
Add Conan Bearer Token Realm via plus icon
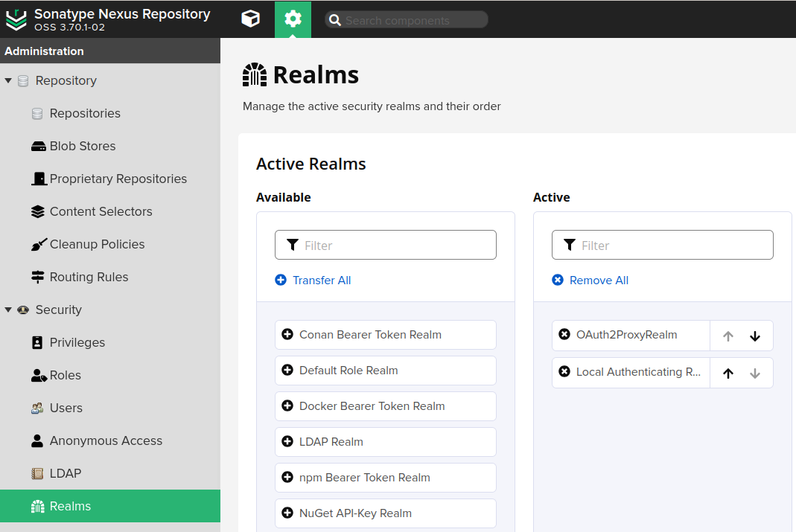pos(287,335)
